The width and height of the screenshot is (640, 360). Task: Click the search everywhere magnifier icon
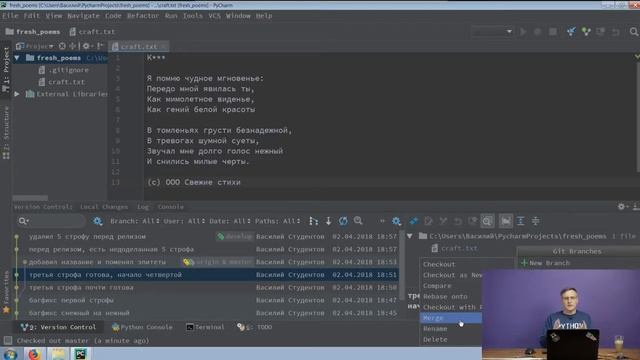tap(633, 31)
